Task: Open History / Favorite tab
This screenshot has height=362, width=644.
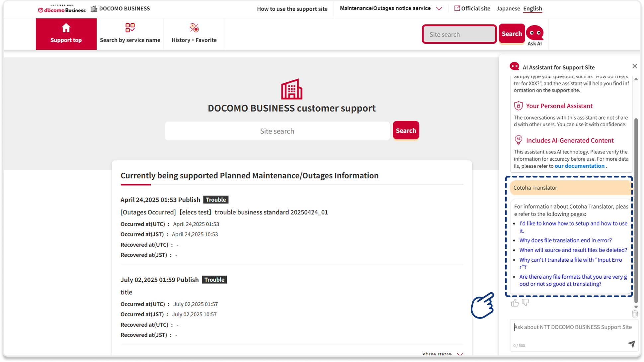Action: 194,34
